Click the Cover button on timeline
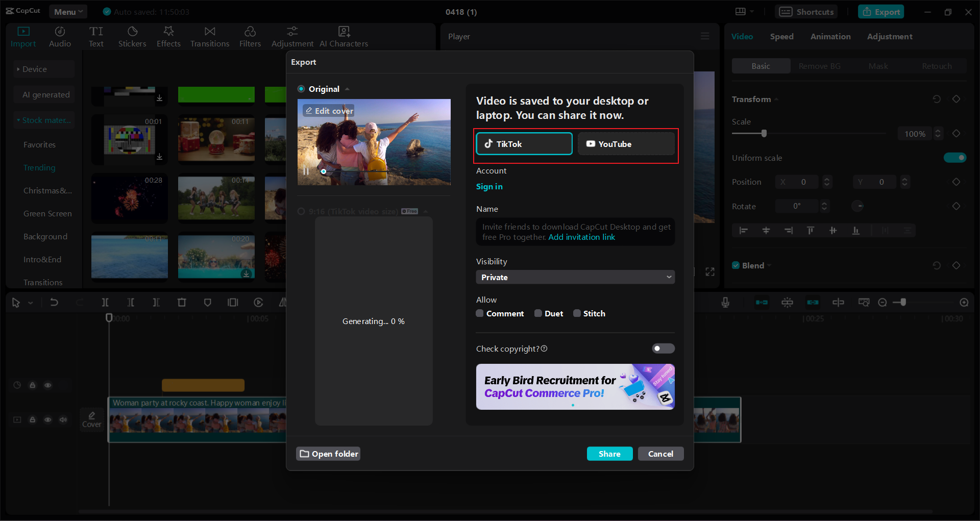980x521 pixels. point(92,419)
